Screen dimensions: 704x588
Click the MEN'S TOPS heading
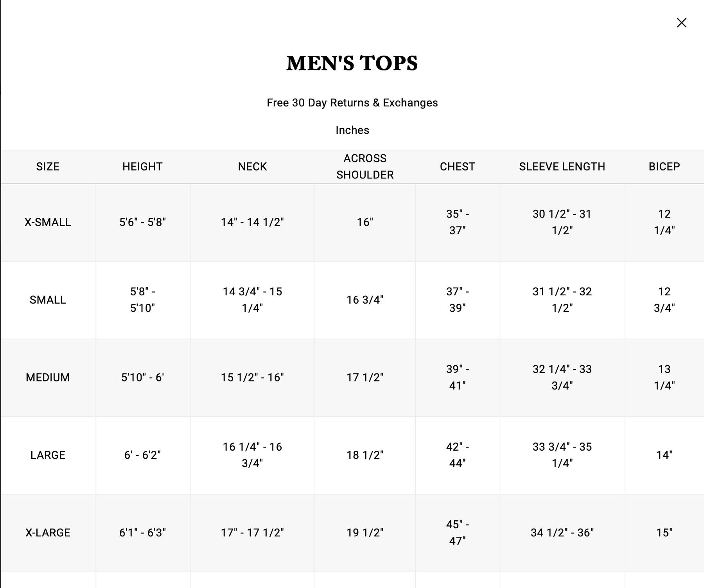[x=352, y=63]
